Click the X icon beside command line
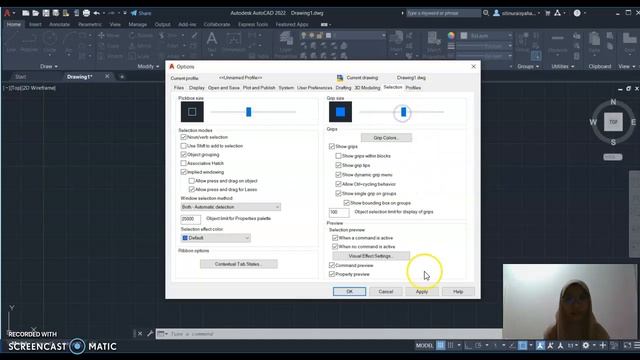Image resolution: width=640 pixels, height=360 pixels. point(140,333)
